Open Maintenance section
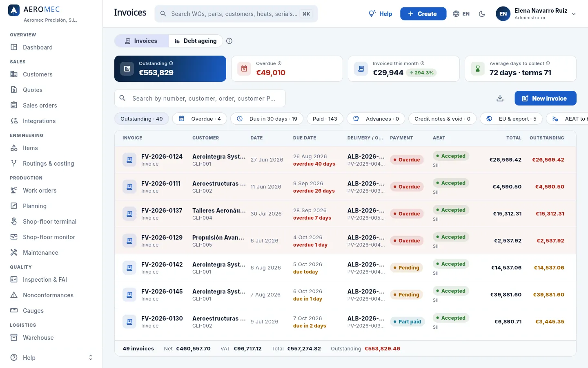The image size is (588, 368). click(x=51, y=253)
